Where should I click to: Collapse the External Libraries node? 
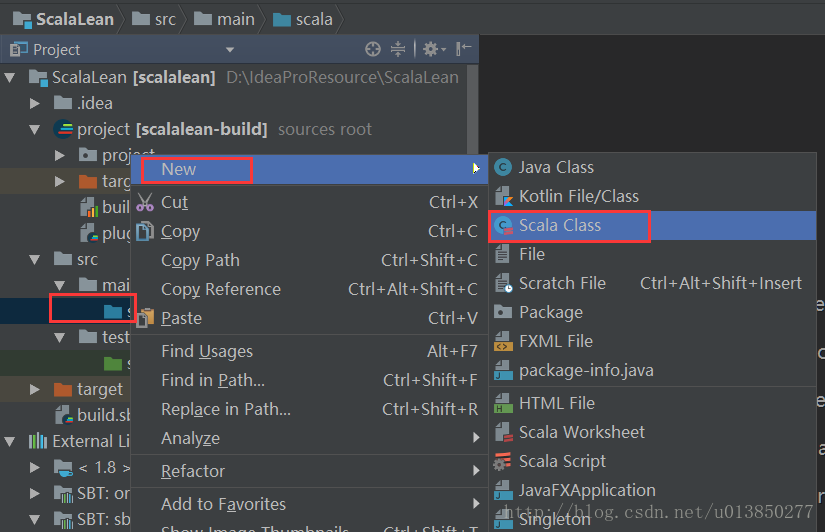[x=9, y=441]
